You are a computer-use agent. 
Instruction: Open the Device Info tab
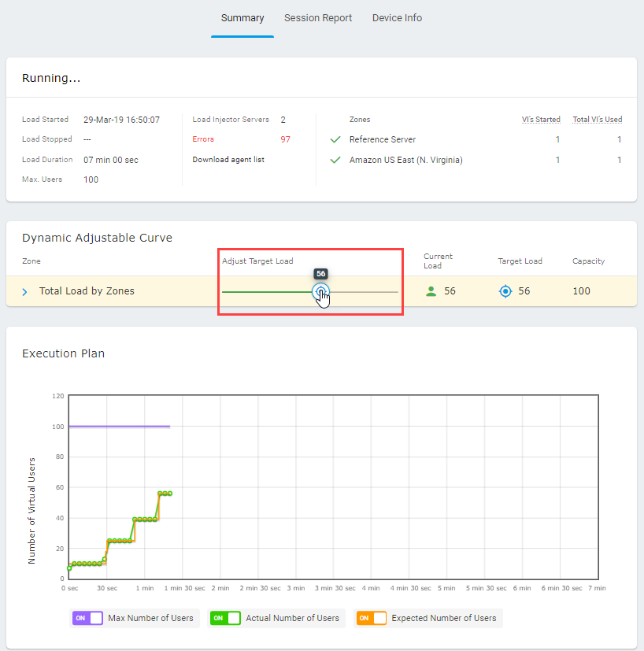click(x=397, y=18)
